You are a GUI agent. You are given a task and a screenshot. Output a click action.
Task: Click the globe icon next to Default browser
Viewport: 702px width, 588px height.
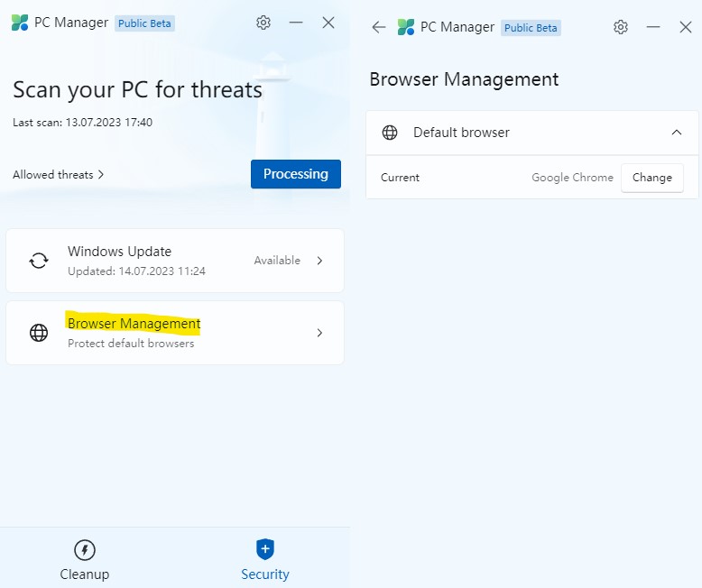tap(390, 133)
